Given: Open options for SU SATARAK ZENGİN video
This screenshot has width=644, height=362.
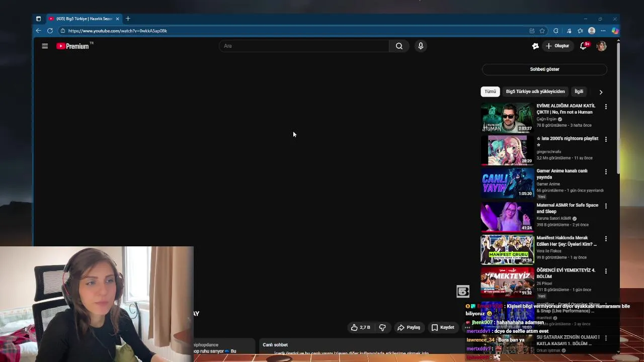Looking at the screenshot, I should (606, 338).
